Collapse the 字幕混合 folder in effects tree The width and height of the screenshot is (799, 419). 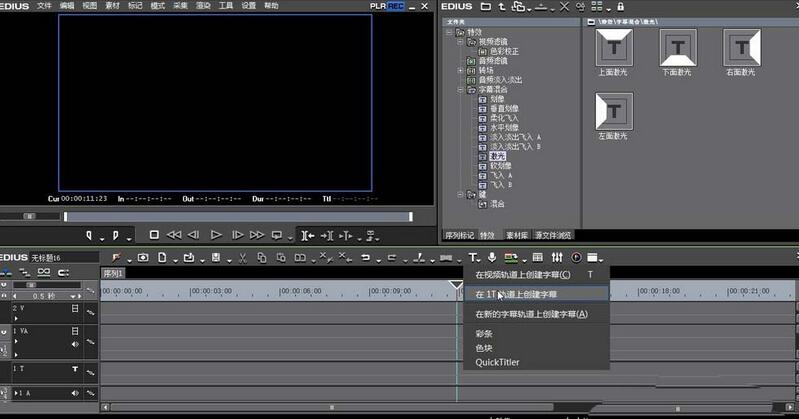pos(459,89)
